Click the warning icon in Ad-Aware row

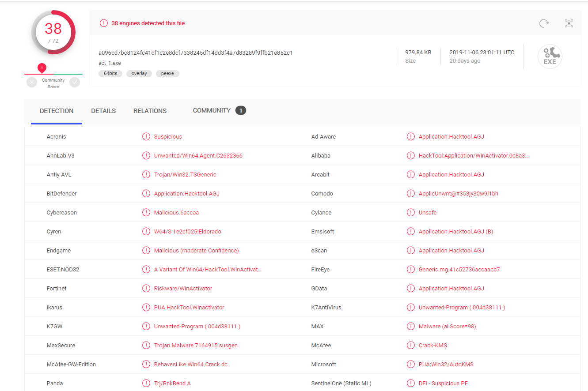click(x=411, y=136)
